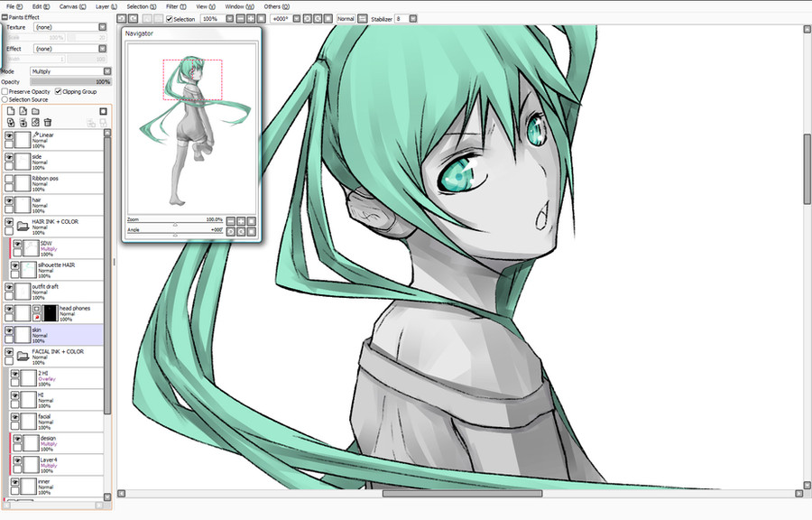Click Navigator rotate clockwise button
812x520 pixels.
point(241,231)
